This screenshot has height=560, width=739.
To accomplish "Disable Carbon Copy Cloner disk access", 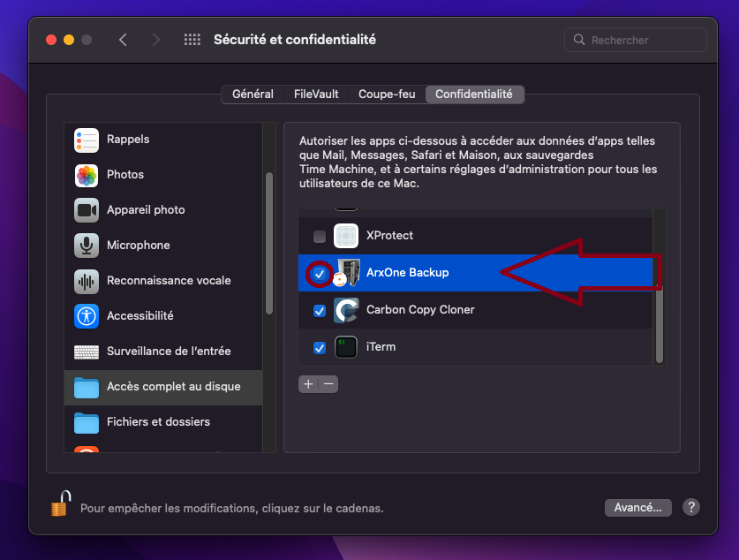I will coord(319,311).
